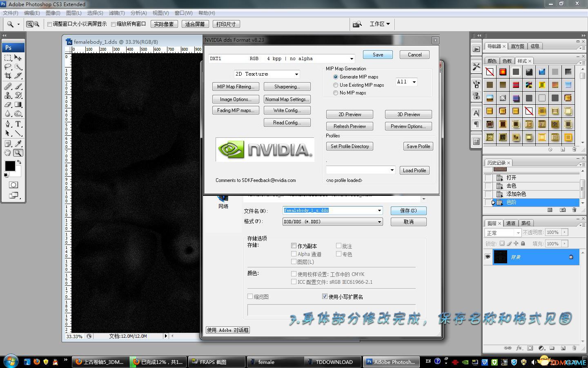Enable 调整窗口大小以满屏显示 checkbox

49,24
